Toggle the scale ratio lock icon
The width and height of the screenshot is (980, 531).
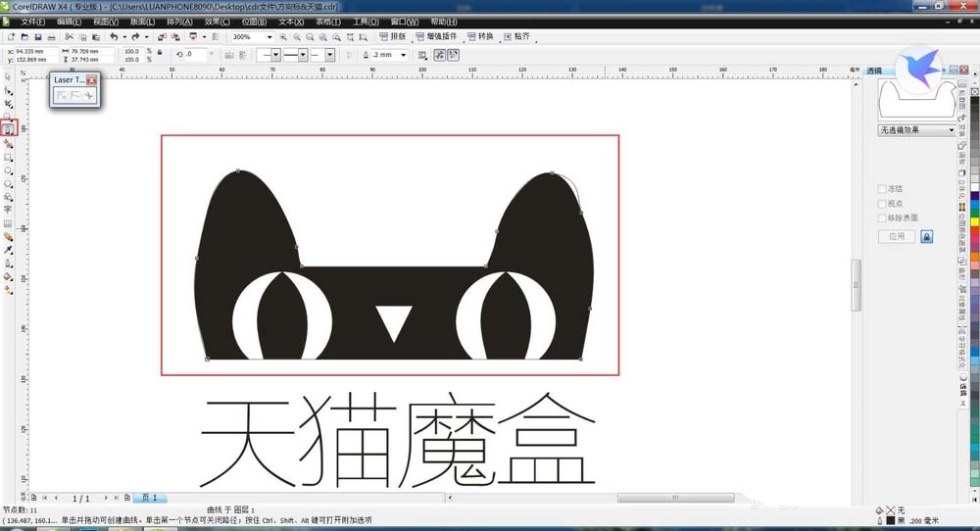click(160, 53)
